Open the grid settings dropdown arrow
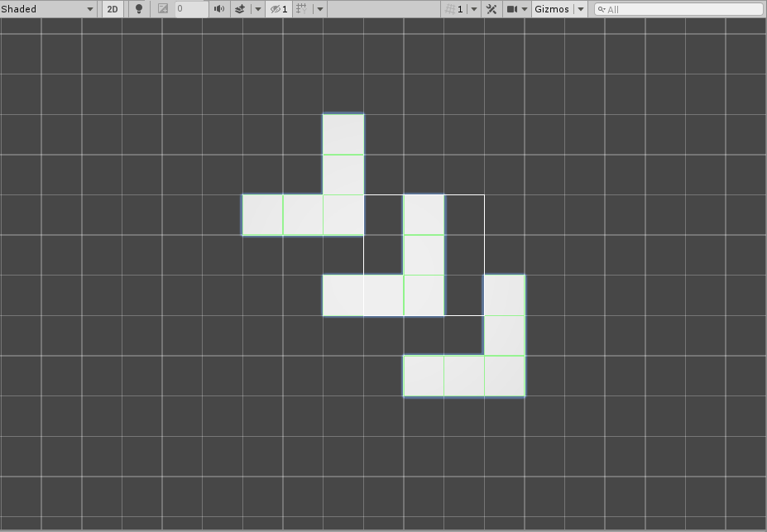 click(x=320, y=8)
